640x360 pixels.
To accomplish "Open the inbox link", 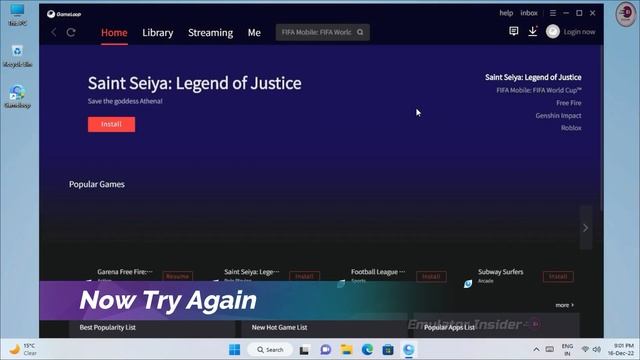I will point(529,13).
